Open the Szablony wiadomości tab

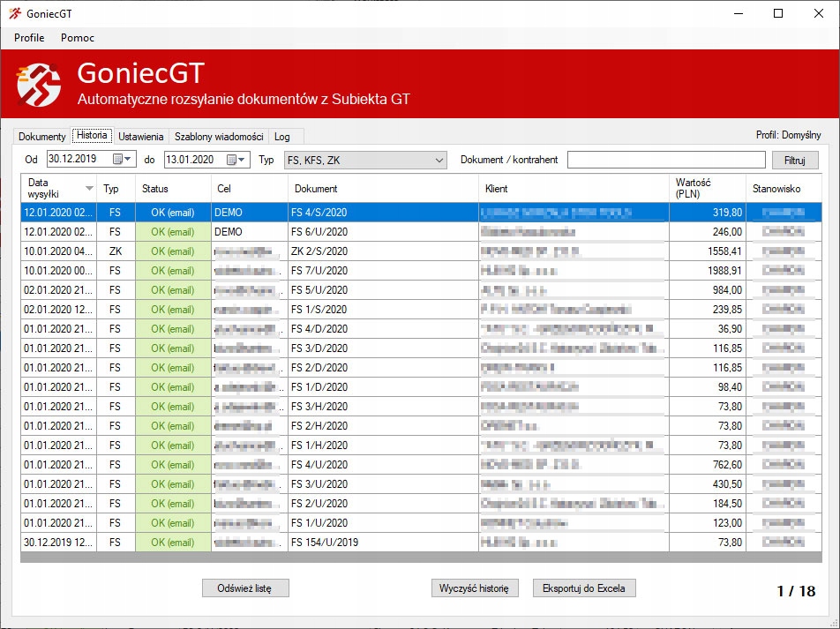point(219,137)
